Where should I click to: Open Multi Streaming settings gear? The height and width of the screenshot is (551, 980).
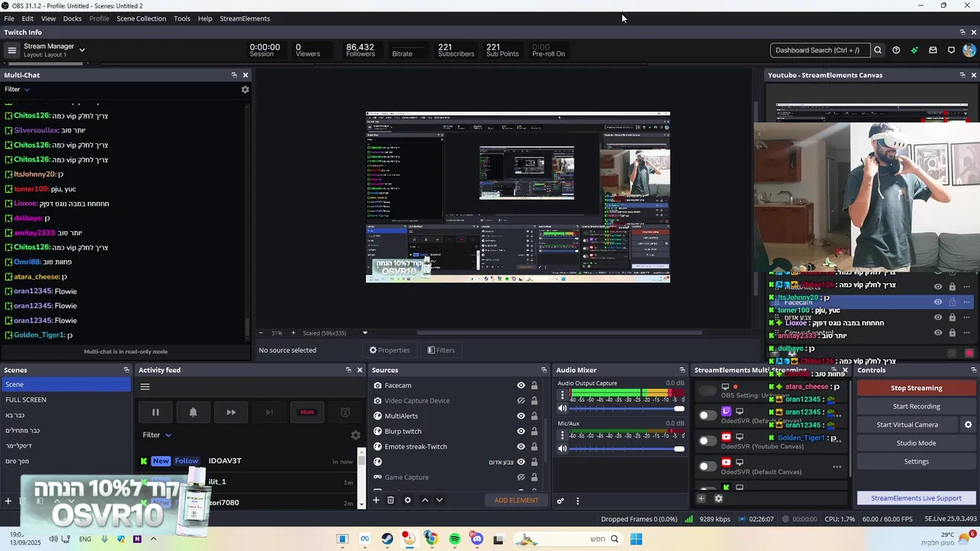click(718, 499)
